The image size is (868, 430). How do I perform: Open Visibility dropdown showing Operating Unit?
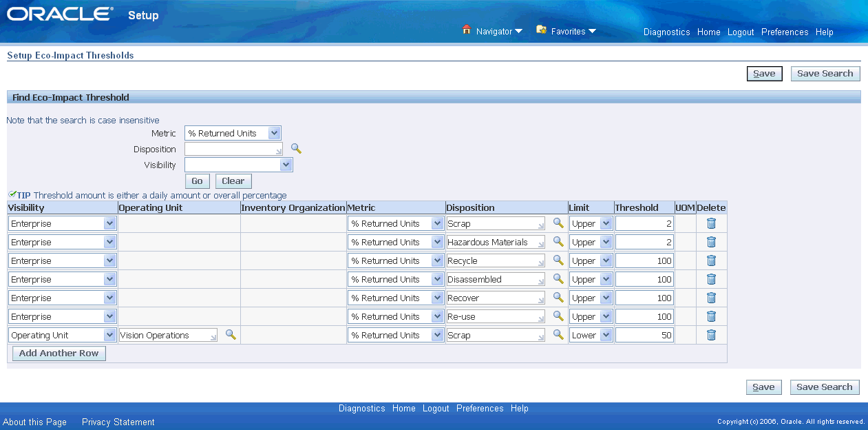62,336
